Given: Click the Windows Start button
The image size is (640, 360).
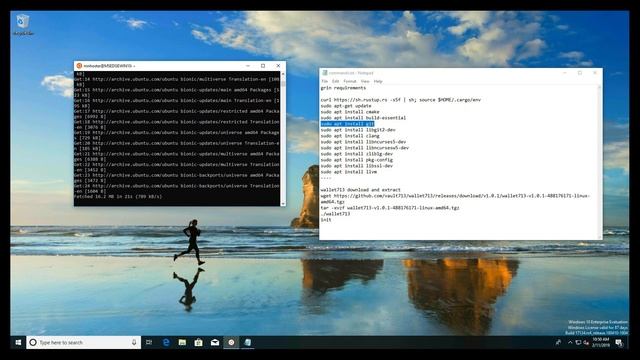Looking at the screenshot, I should (x=18, y=342).
